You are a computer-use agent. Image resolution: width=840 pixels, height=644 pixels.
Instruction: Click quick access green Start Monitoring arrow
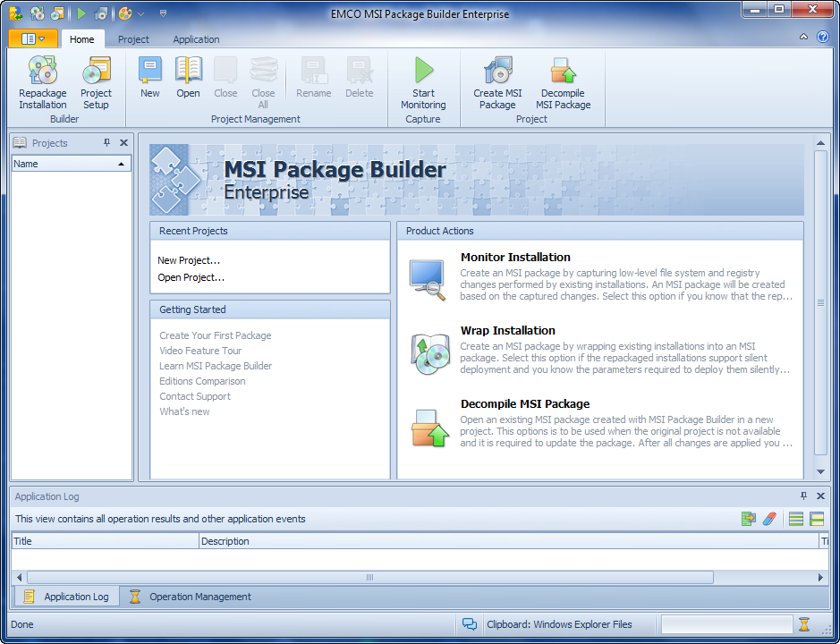[x=81, y=13]
